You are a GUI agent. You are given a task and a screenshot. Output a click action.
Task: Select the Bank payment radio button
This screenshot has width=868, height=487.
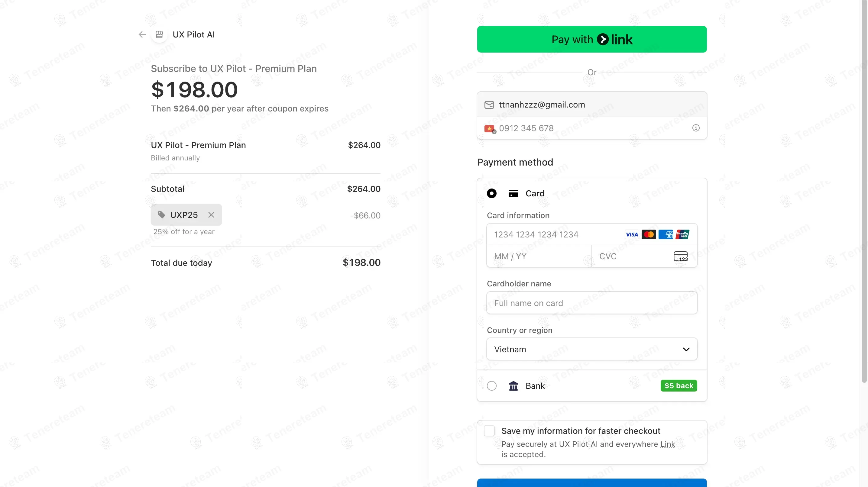[x=492, y=385]
